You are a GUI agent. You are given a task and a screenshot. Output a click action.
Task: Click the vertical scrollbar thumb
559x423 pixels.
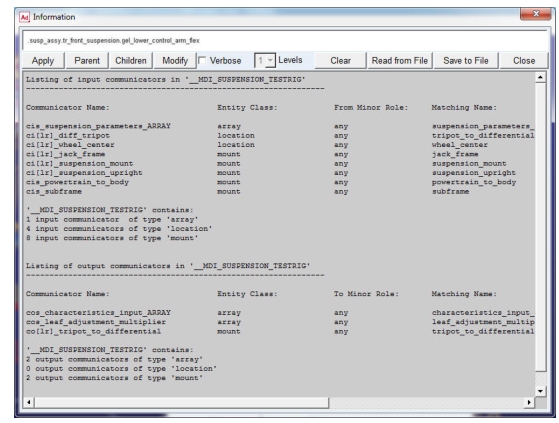(x=540, y=227)
